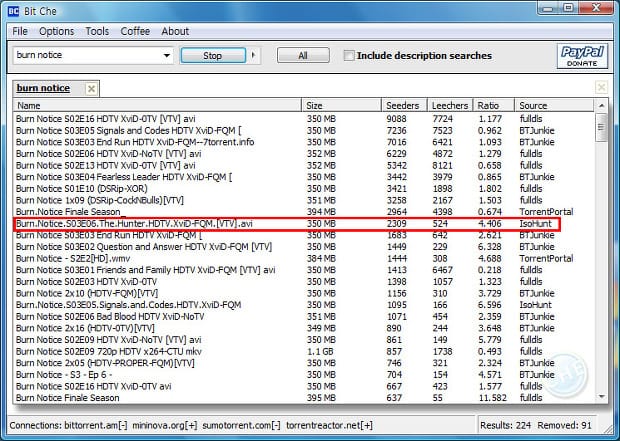Select Burn.Notice.S03E06.The.Hunter row from IsoHunt

click(304, 223)
